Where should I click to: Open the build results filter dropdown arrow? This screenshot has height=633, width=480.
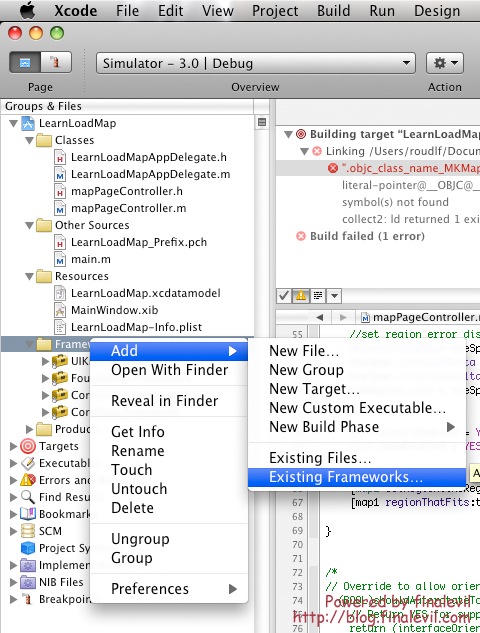pos(334,296)
